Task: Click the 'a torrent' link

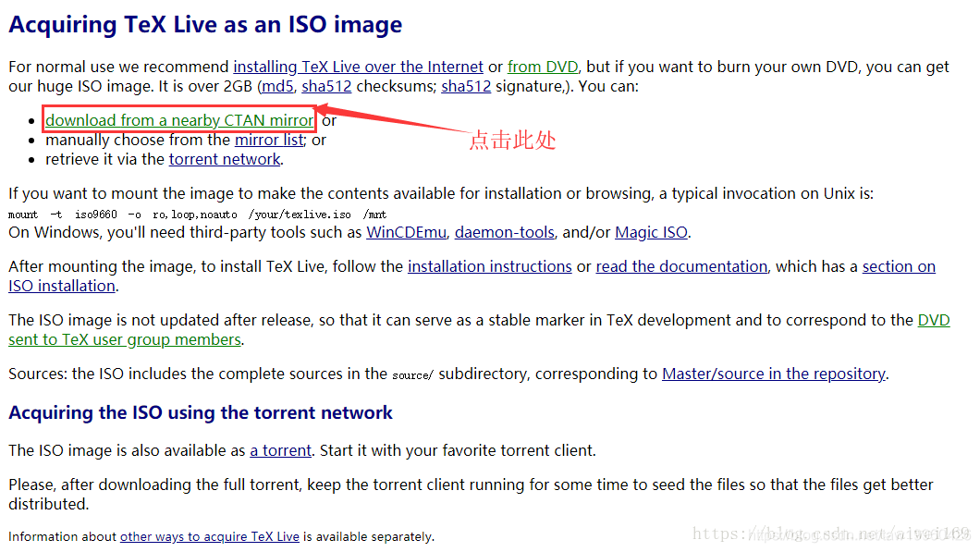Action: click(281, 450)
